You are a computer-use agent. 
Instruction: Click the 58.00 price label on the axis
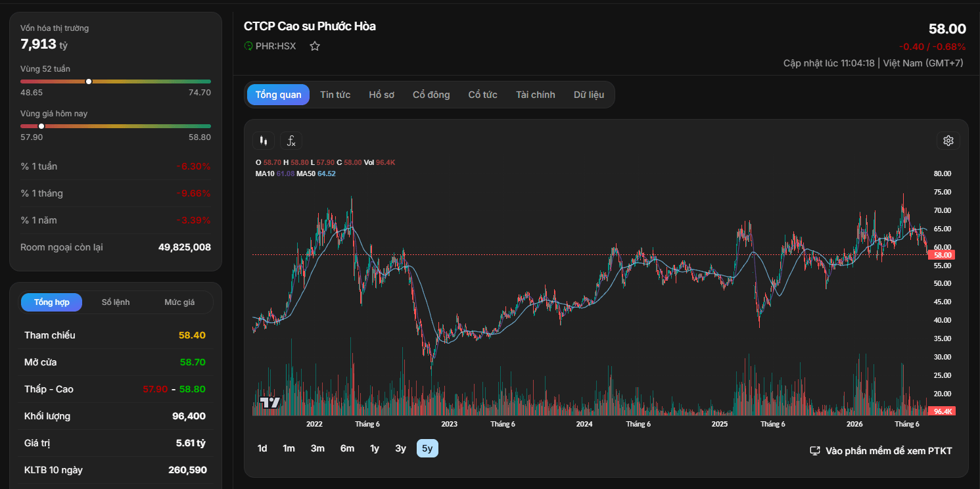click(x=941, y=255)
